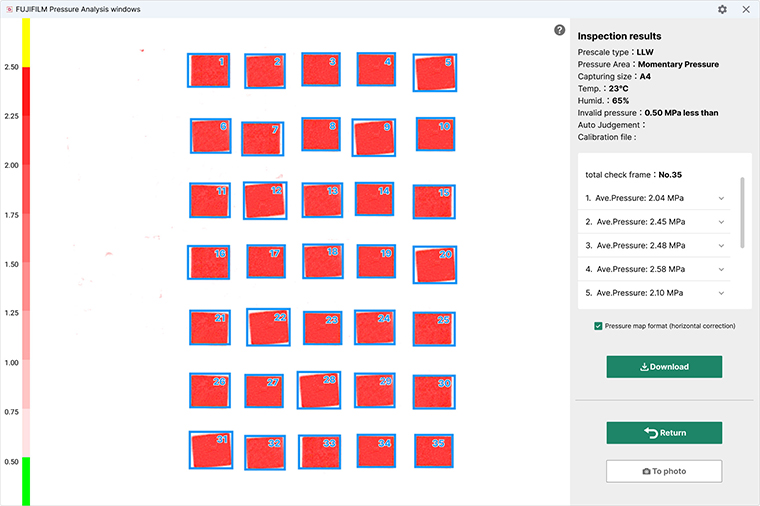Click the To photo button
The height and width of the screenshot is (506, 760).
click(x=664, y=471)
